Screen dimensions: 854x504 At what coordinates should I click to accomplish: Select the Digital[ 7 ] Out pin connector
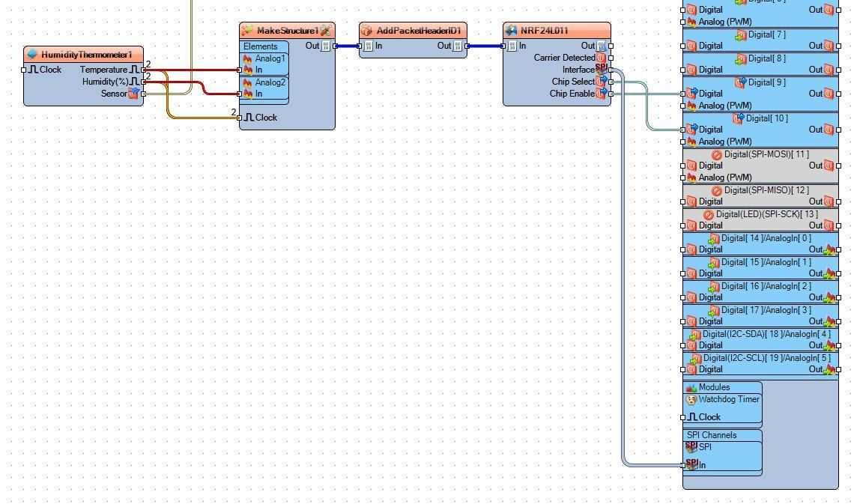coord(838,46)
